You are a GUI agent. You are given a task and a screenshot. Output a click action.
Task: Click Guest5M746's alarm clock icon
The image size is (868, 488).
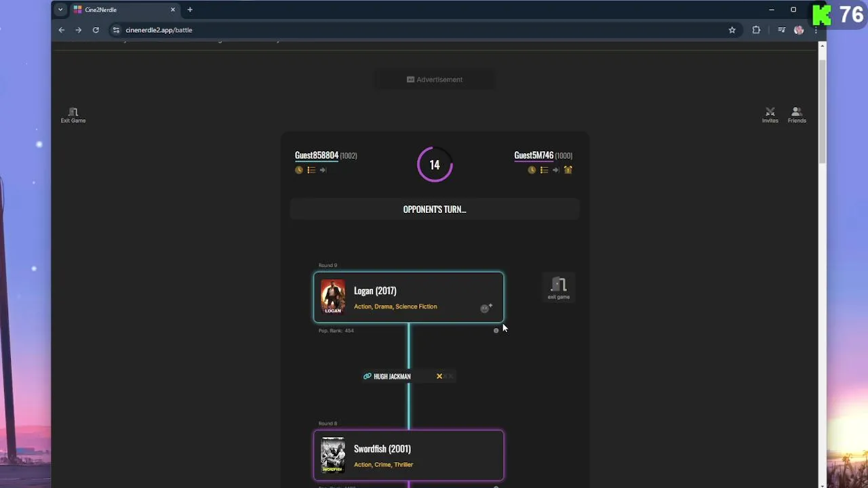(568, 170)
